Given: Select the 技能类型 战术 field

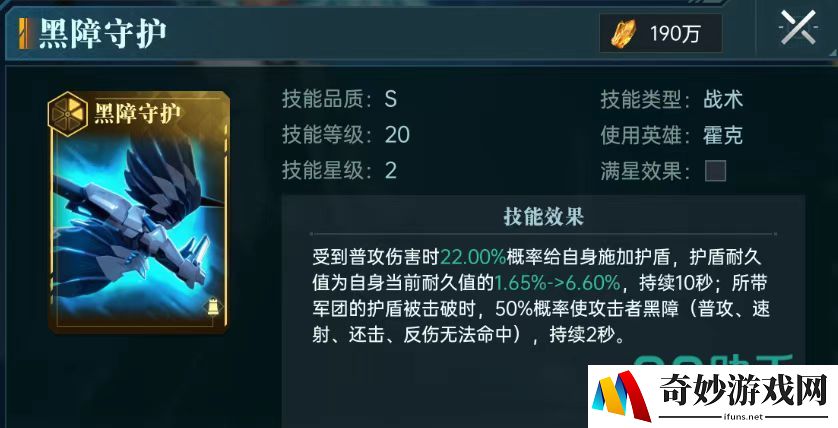Looking at the screenshot, I should [x=671, y=99].
